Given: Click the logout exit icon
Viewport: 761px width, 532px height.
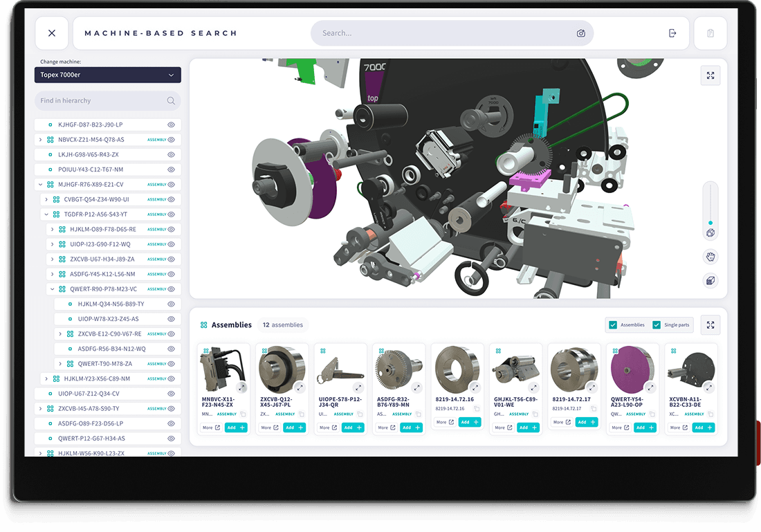Looking at the screenshot, I should coord(672,33).
